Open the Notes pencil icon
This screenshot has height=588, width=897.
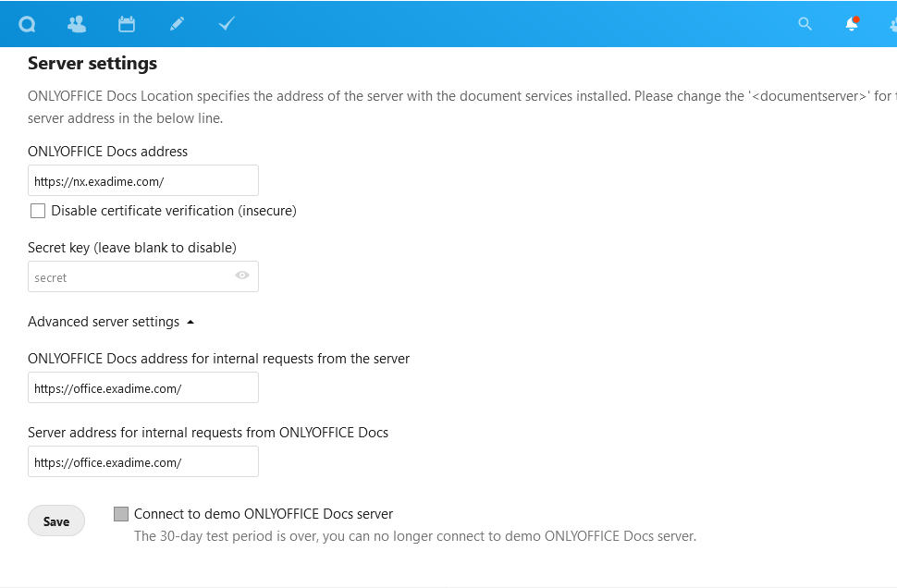point(177,24)
